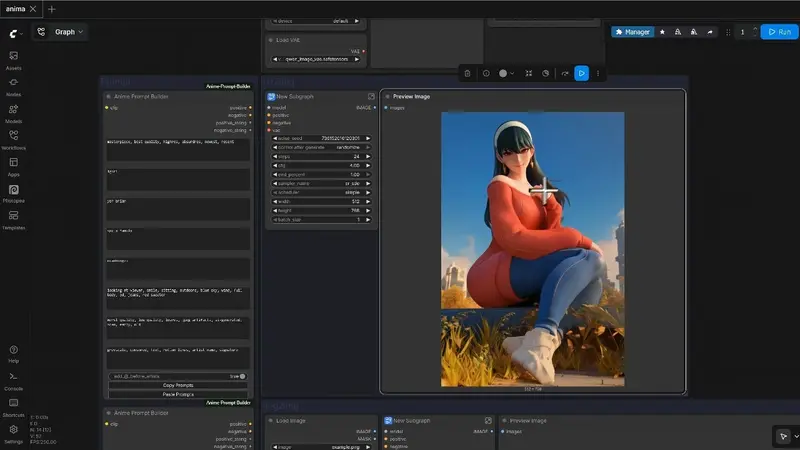
Task: Execute to selected node play button
Action: pyautogui.click(x=581, y=73)
